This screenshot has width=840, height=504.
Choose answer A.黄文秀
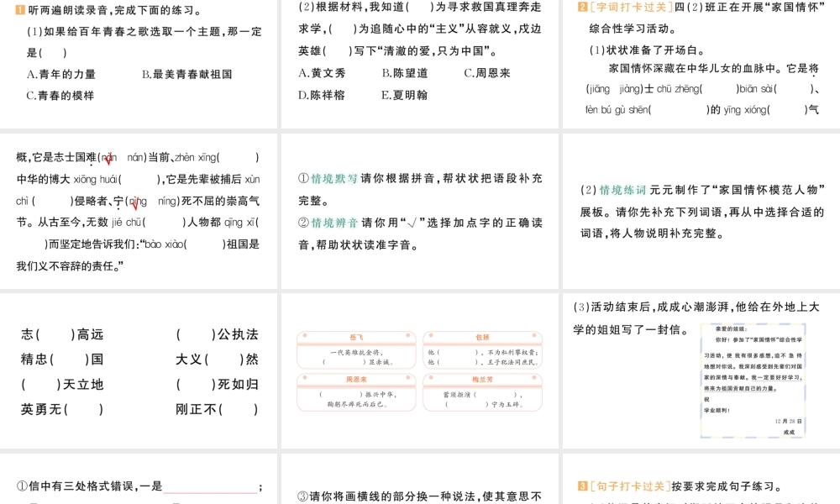[x=322, y=73]
